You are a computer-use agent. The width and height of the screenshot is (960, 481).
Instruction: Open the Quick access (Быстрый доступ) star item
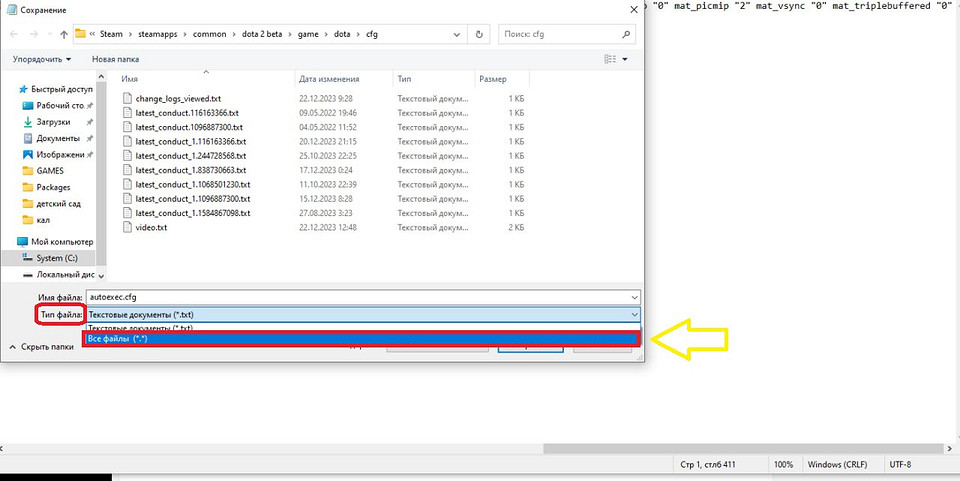(x=57, y=89)
